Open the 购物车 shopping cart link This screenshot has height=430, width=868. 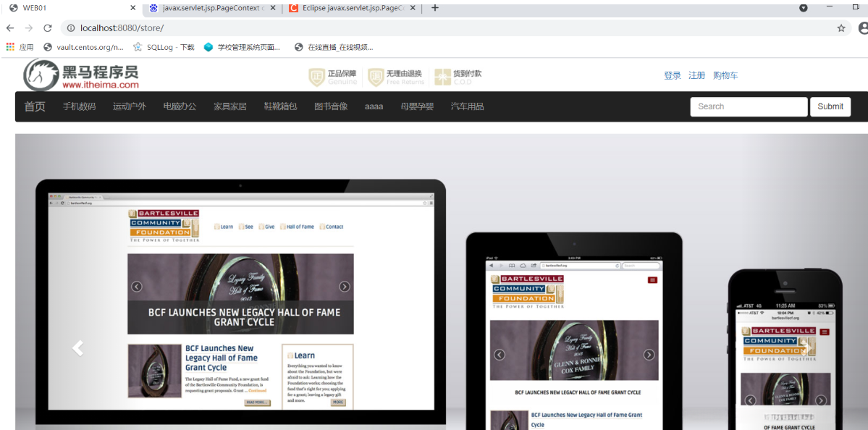(x=725, y=75)
